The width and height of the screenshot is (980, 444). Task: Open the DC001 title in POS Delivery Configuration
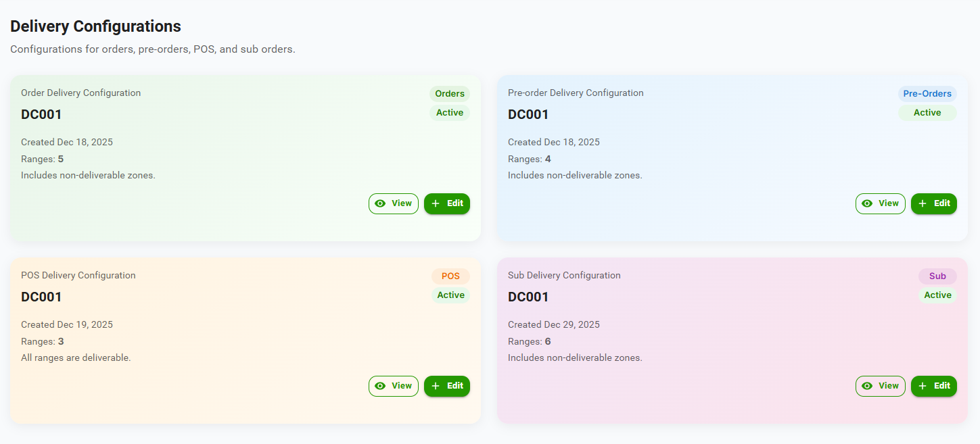coord(41,297)
